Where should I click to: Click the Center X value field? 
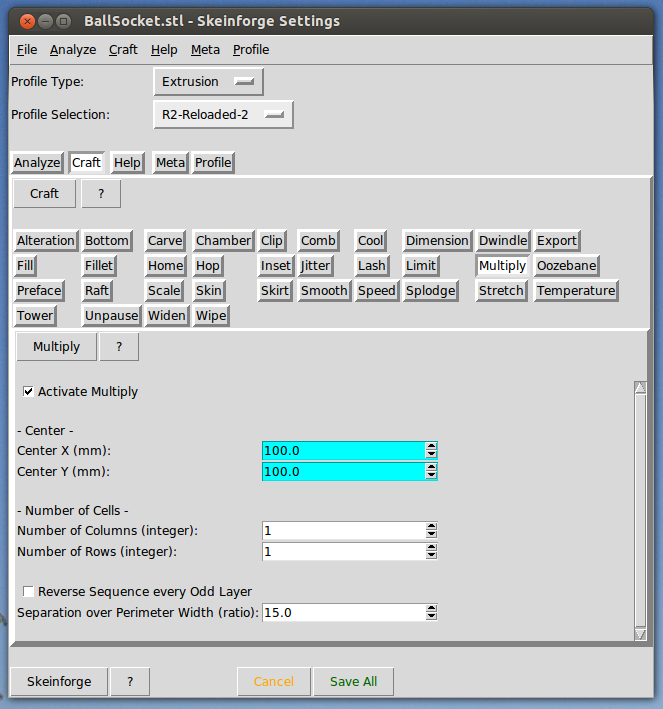tap(350, 450)
